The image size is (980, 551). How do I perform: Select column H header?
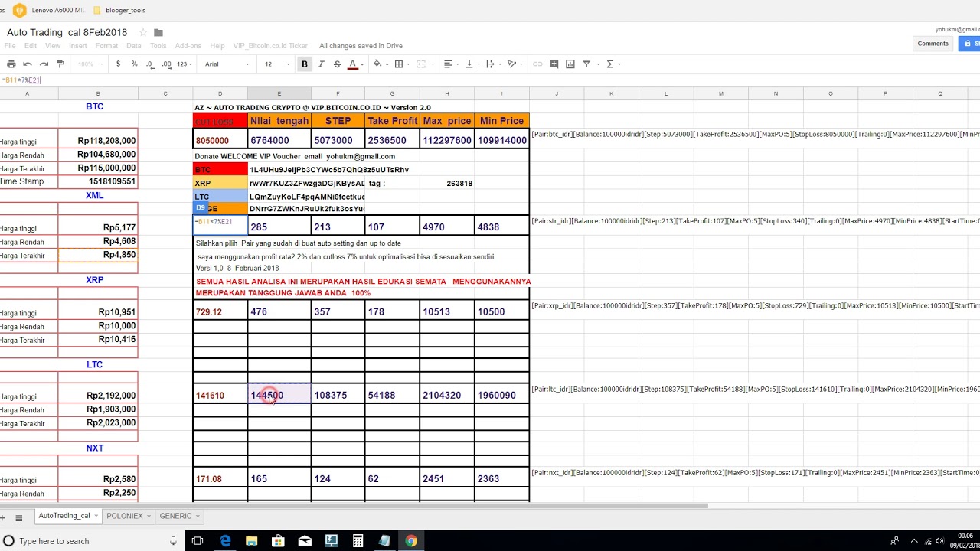tap(447, 93)
